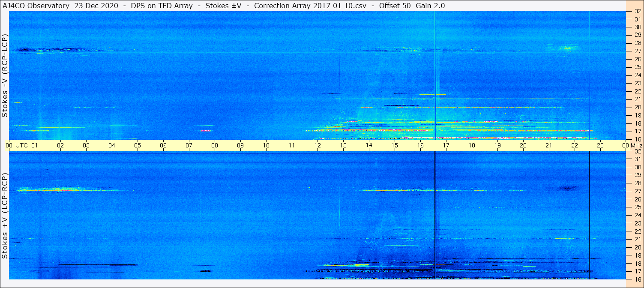Select the 11 hour mark on time axis
The width and height of the screenshot is (644, 288).
(x=292, y=145)
